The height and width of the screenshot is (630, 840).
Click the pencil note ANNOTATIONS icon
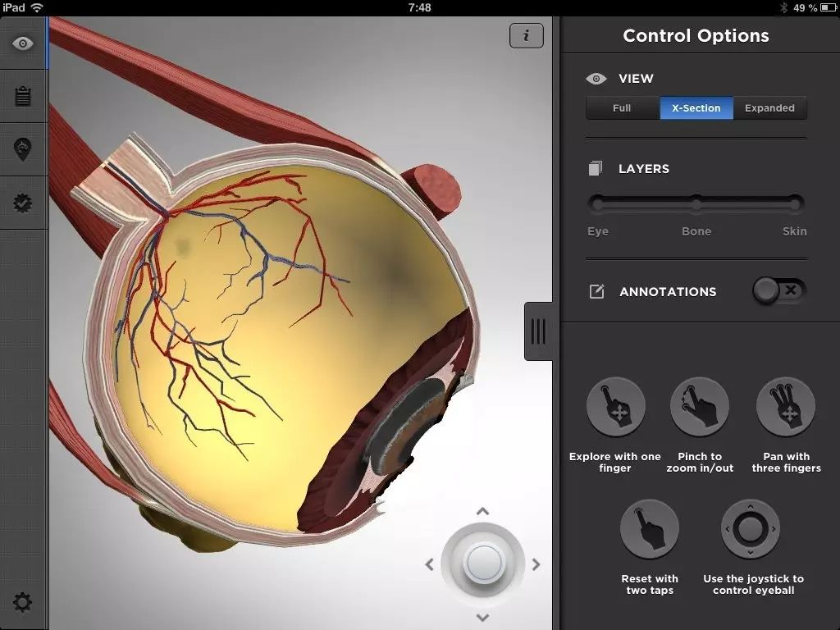[x=597, y=291]
